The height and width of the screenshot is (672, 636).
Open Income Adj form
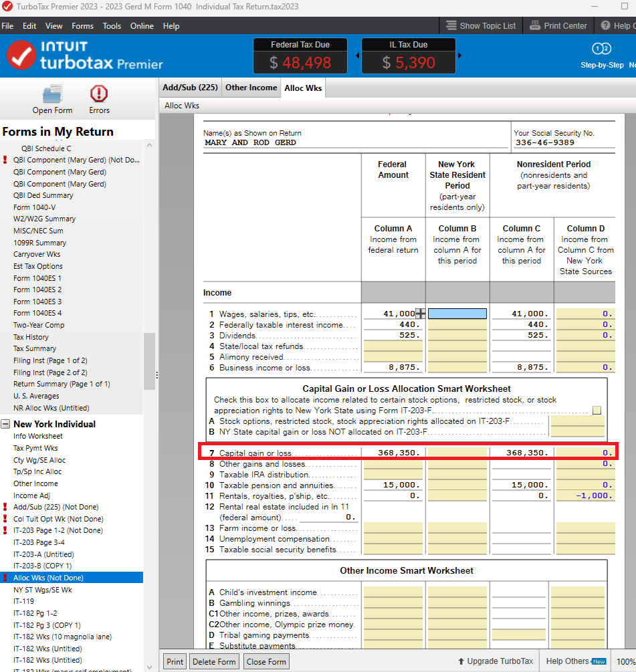point(31,496)
